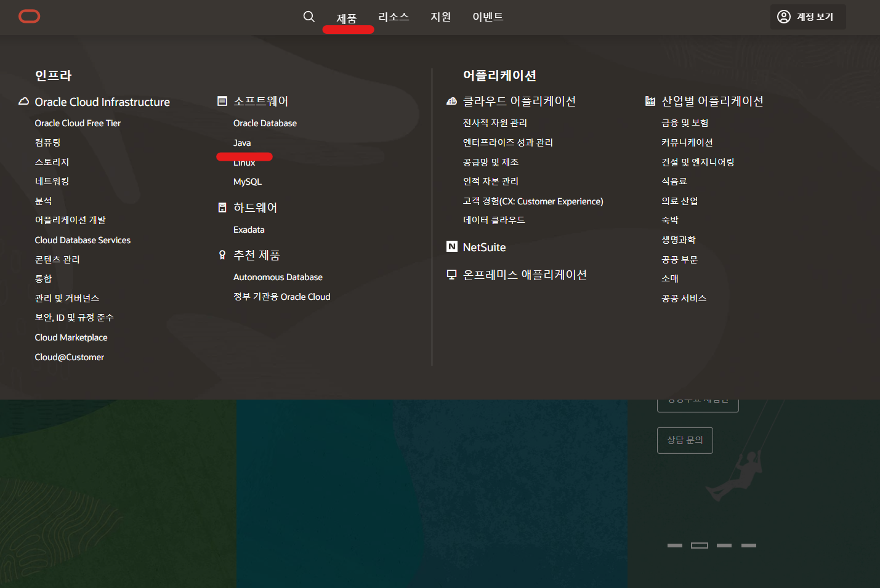Open the 소프트웨어 heading link
Image resolution: width=880 pixels, height=588 pixels.
(261, 101)
